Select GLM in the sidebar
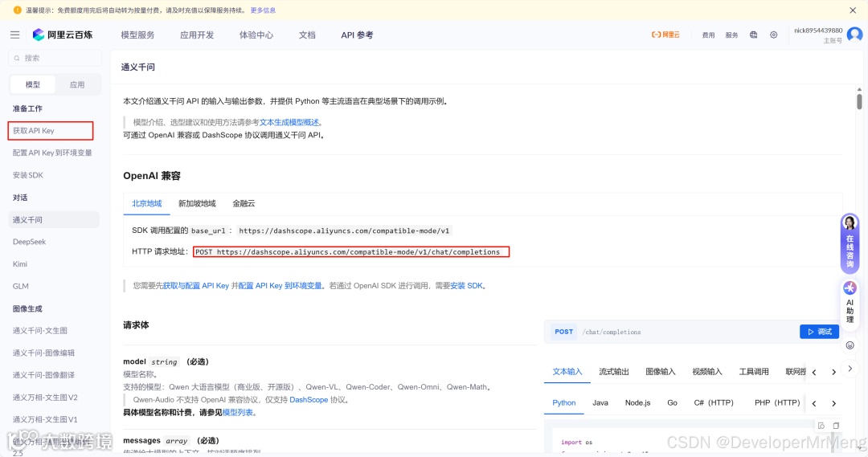The image size is (868, 457). coord(20,286)
